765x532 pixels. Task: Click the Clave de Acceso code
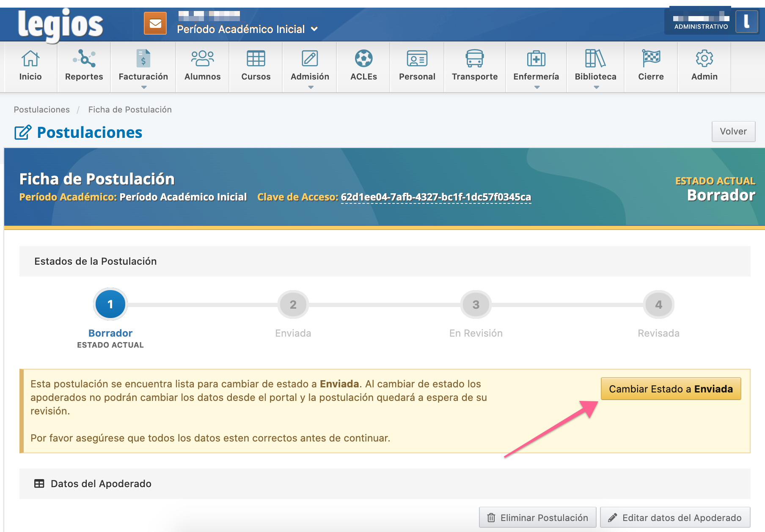[x=435, y=197]
